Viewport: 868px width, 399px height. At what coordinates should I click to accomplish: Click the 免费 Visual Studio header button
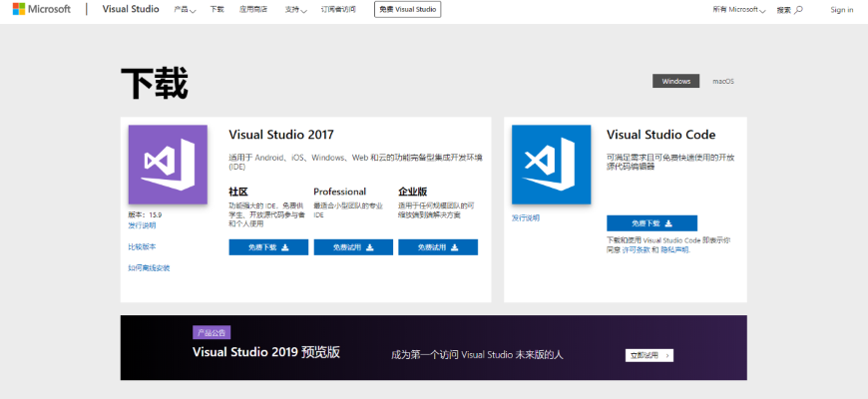tap(407, 10)
